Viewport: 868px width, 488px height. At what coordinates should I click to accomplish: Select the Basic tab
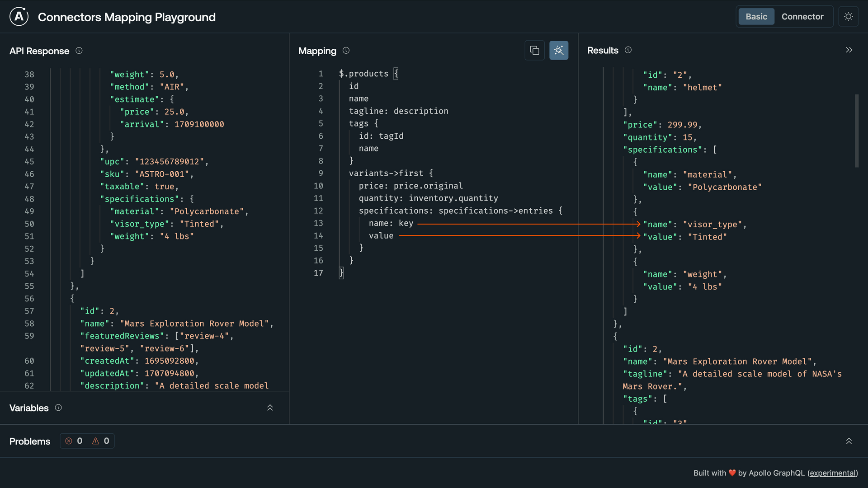756,16
